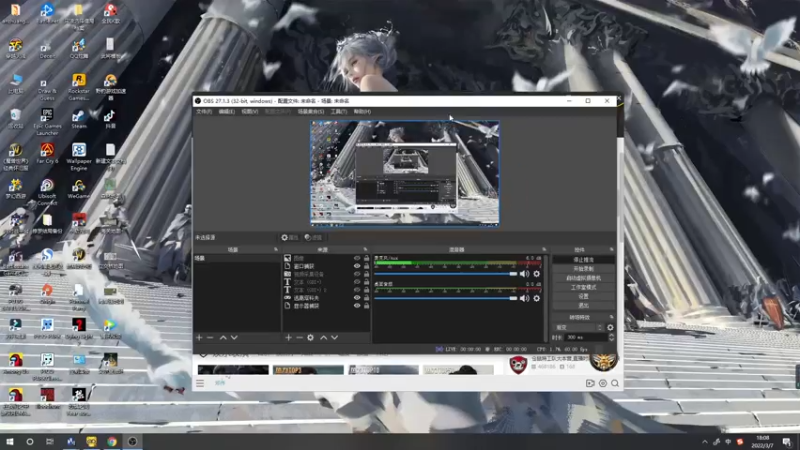This screenshot has height=450, width=800.
Task: Move scene up in Scenes panel
Action: pos(223,337)
